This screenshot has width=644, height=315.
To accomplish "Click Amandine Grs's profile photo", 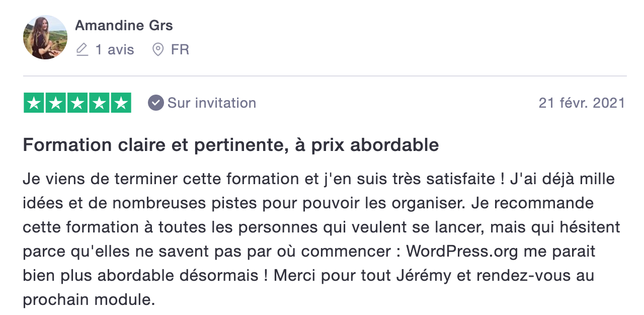I will pos(45,37).
